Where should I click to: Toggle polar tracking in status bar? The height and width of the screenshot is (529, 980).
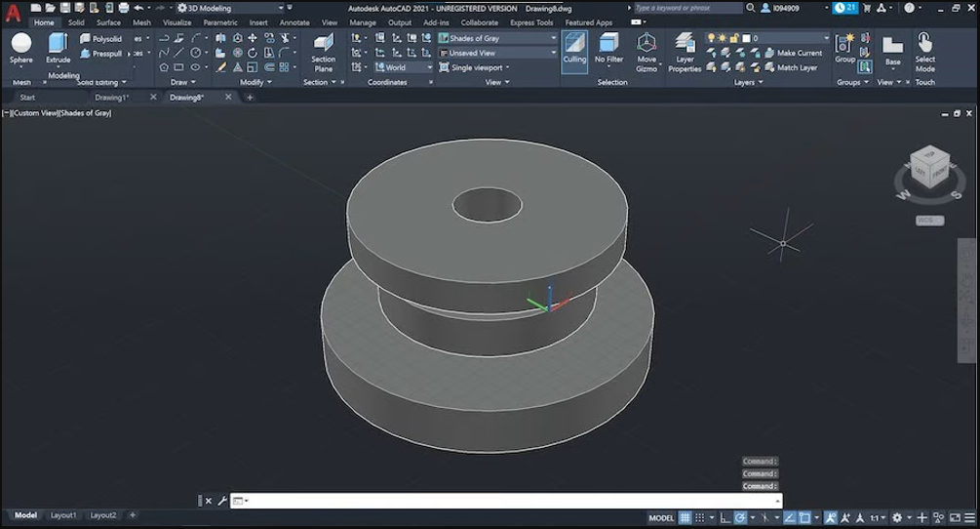(x=741, y=517)
